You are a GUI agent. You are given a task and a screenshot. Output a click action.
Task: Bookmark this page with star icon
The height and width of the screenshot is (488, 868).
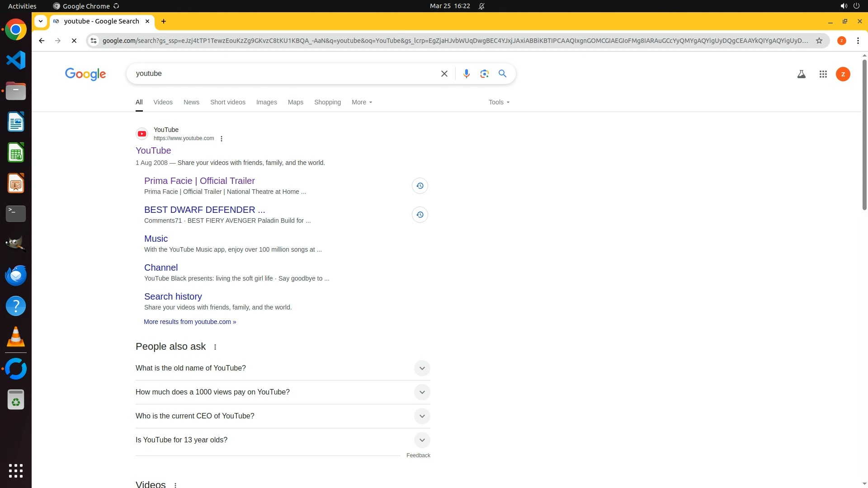click(819, 41)
